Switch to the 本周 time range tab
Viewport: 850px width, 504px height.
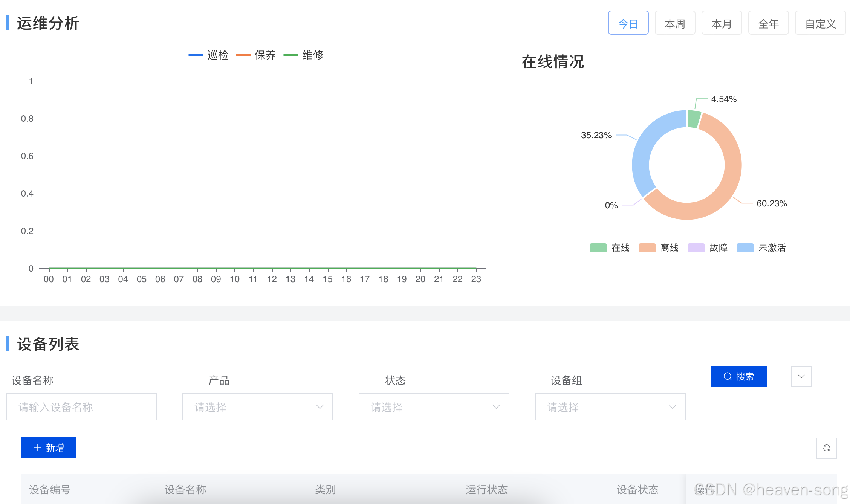[x=675, y=23]
